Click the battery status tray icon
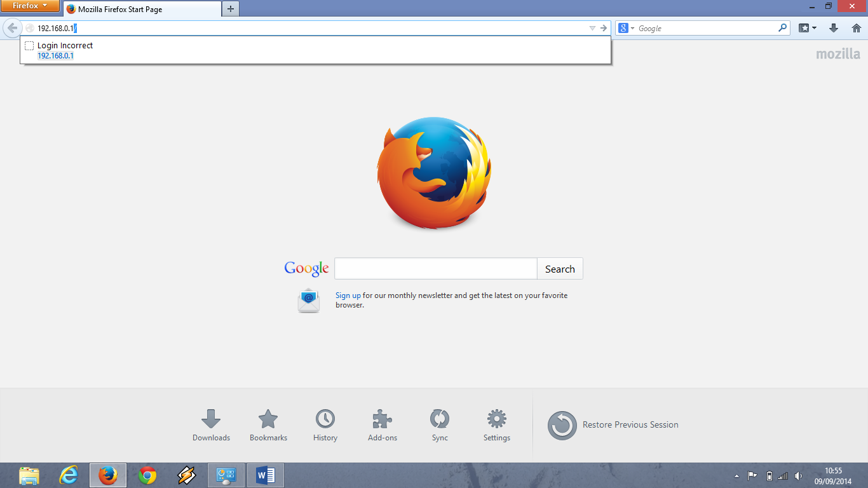Viewport: 868px width, 488px height. coord(769,476)
